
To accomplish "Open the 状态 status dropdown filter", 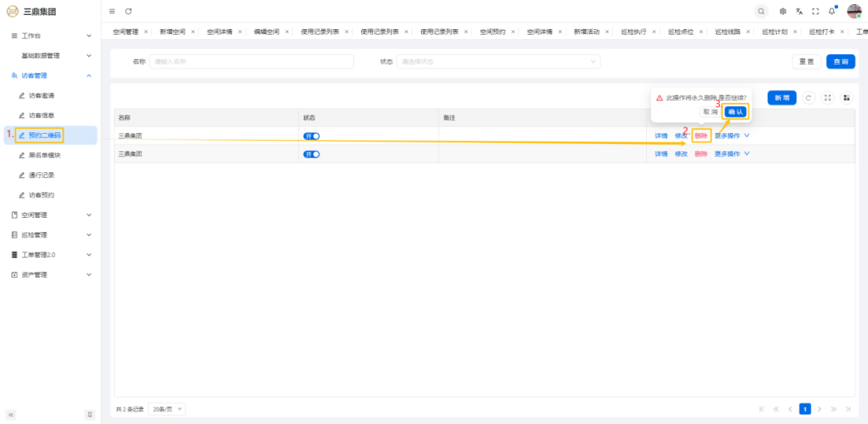I will pyautogui.click(x=498, y=62).
